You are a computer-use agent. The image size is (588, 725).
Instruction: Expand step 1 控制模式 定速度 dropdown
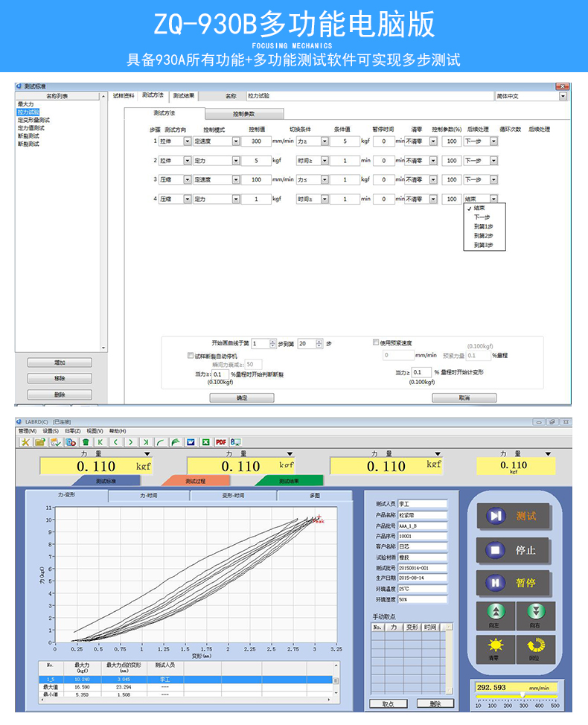click(236, 141)
